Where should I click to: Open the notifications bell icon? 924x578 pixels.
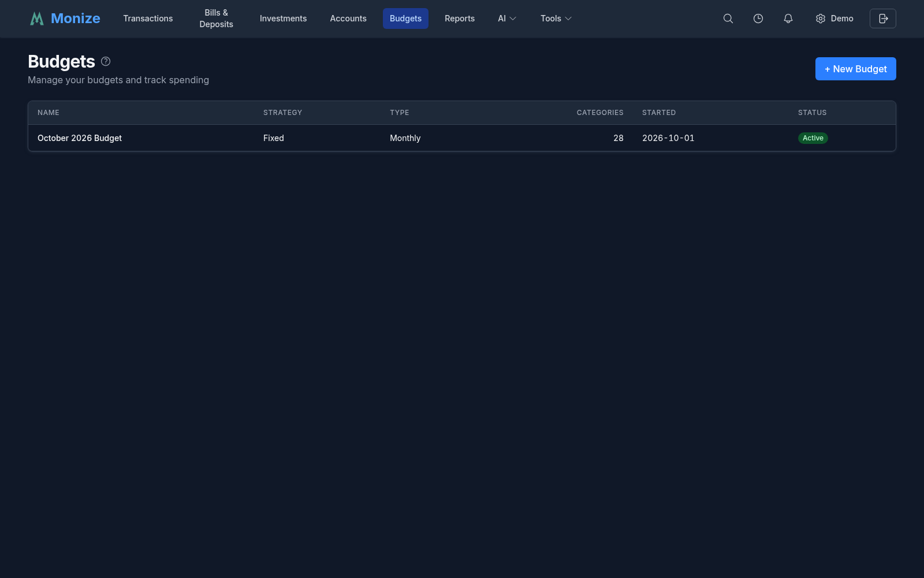click(x=788, y=18)
